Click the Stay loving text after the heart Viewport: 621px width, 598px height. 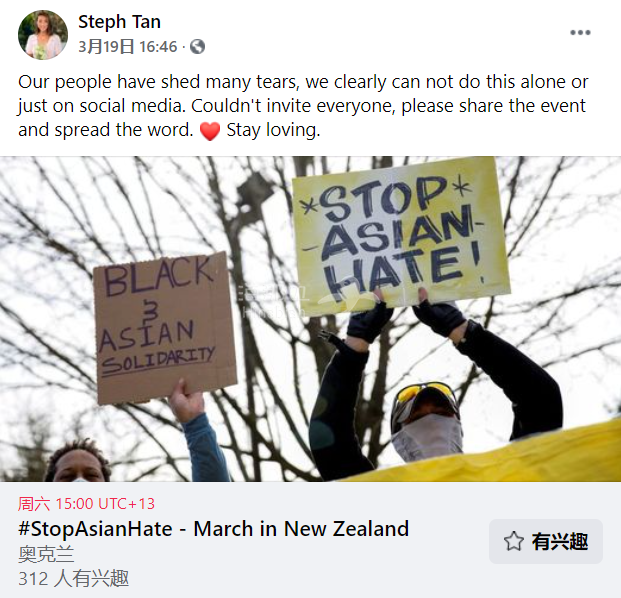(273, 130)
